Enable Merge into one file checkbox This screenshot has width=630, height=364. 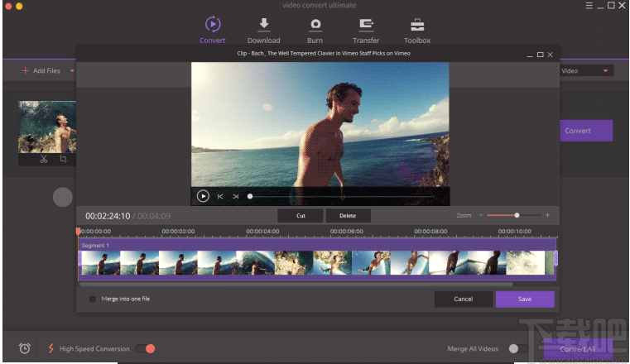93,299
